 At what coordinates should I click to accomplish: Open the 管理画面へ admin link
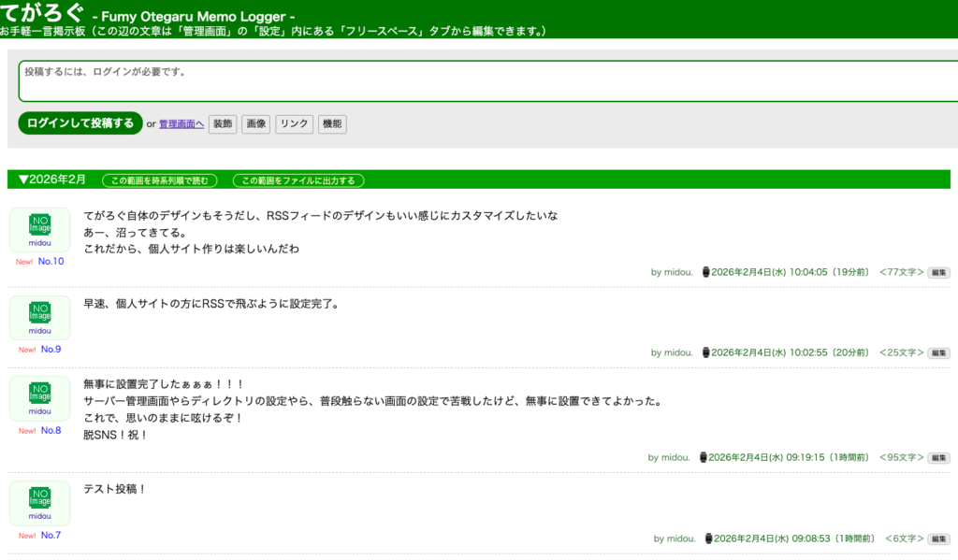[x=181, y=124]
